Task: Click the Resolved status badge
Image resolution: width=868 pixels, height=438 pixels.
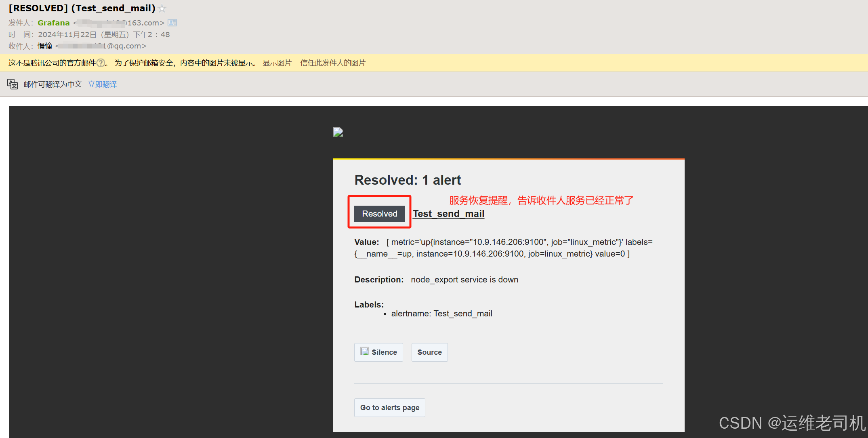Action: [x=379, y=214]
